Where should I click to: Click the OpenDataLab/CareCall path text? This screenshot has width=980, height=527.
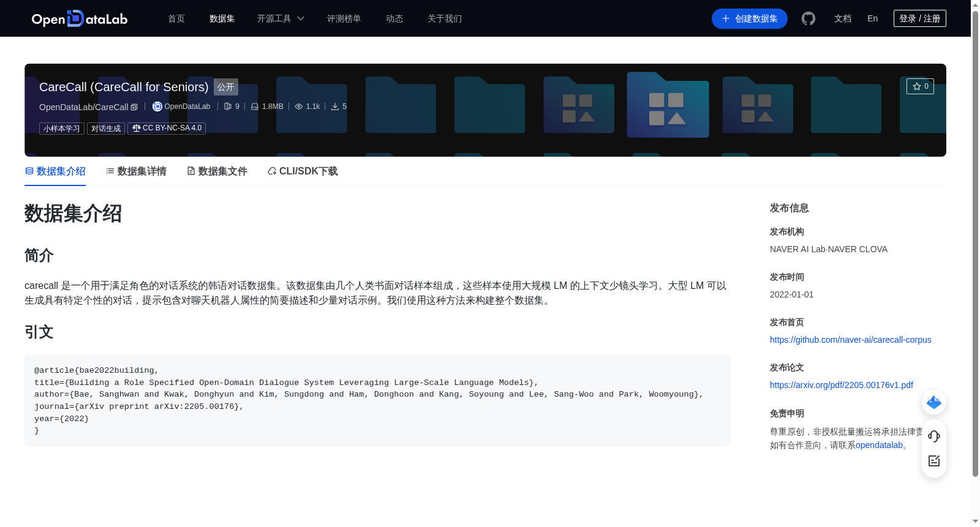point(84,107)
